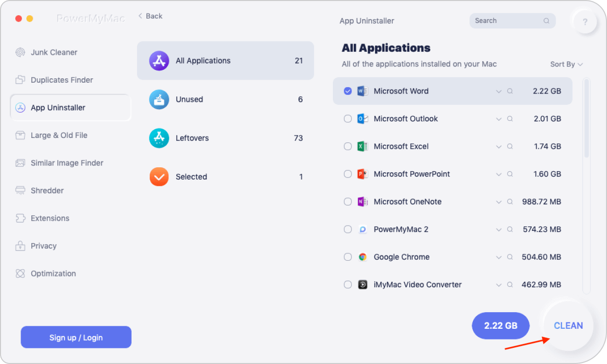Click the App Uninstaller sidebar icon
The height and width of the screenshot is (364, 607).
[x=20, y=108]
